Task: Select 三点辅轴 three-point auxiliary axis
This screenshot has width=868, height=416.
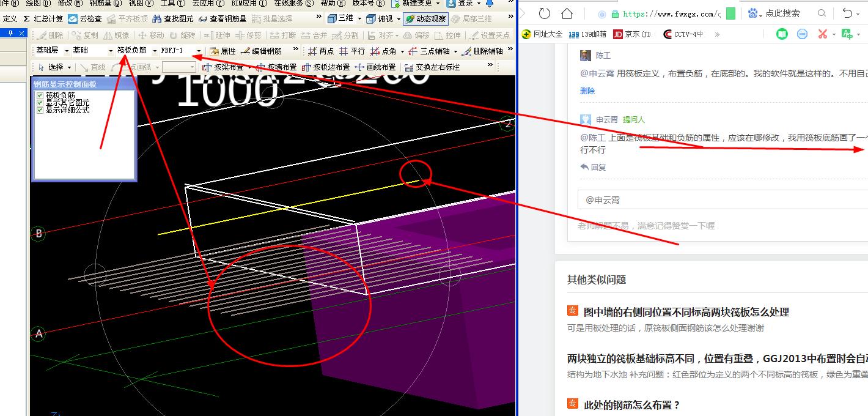Action: 429,51
